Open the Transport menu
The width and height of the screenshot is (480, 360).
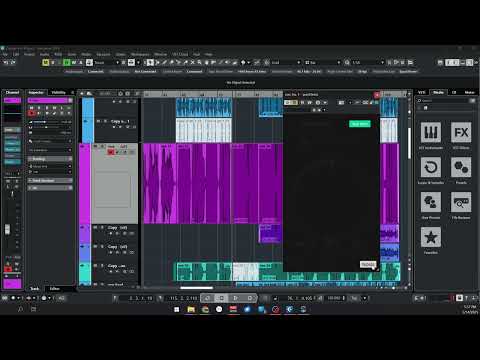(x=103, y=54)
